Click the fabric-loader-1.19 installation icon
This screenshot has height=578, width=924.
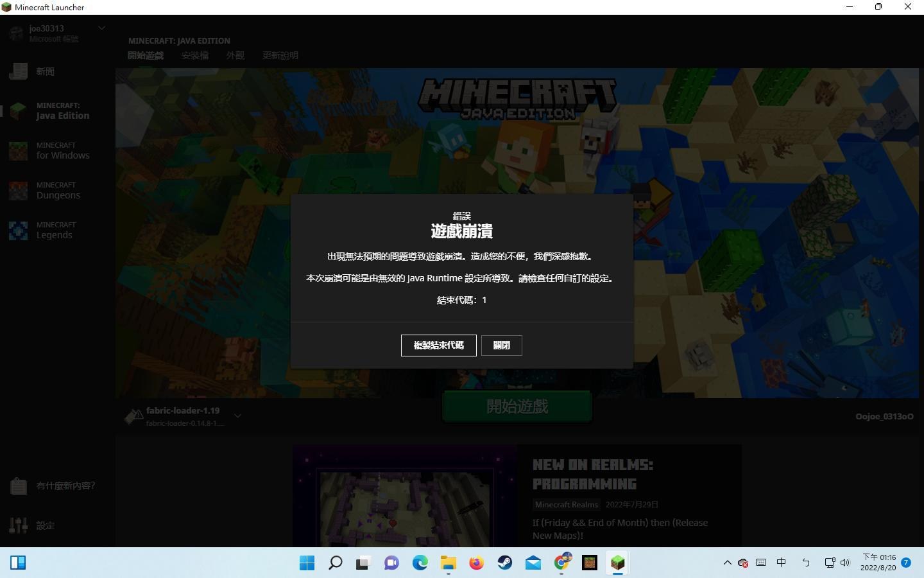[x=133, y=416]
